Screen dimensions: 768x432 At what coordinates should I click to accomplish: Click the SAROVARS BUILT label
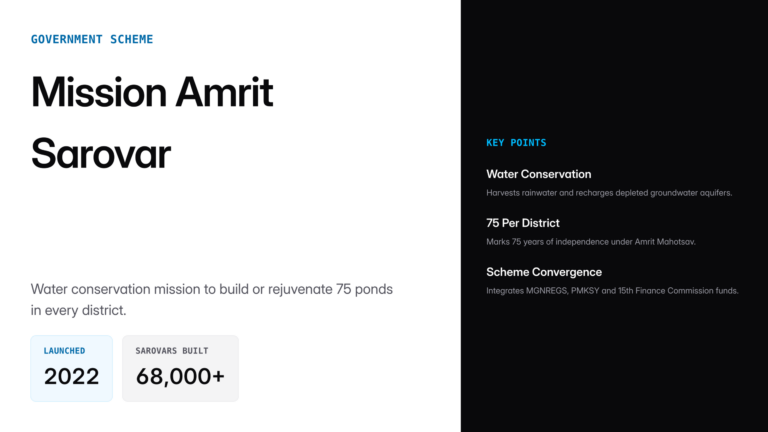(173, 351)
